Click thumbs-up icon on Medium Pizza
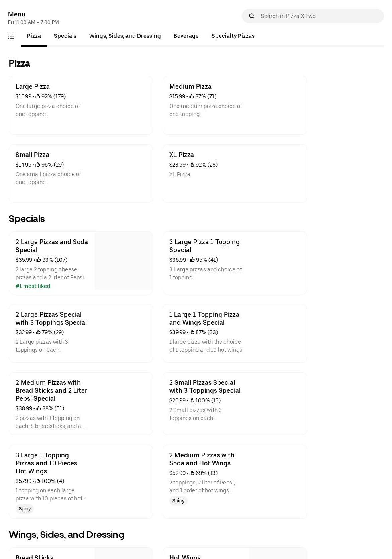The height and width of the screenshot is (559, 392). coord(192,96)
